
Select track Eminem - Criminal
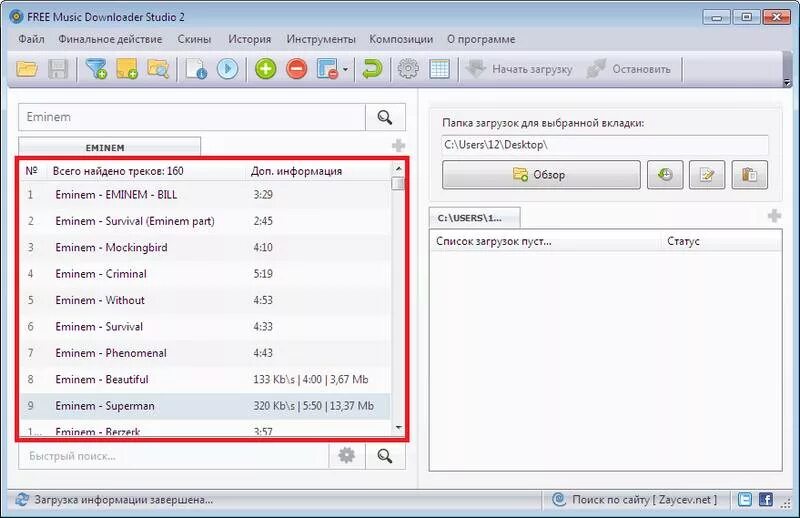pyautogui.click(x=205, y=274)
